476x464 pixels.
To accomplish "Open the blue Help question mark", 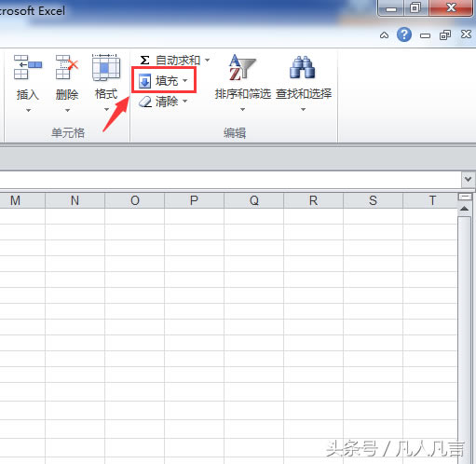I will pos(404,34).
